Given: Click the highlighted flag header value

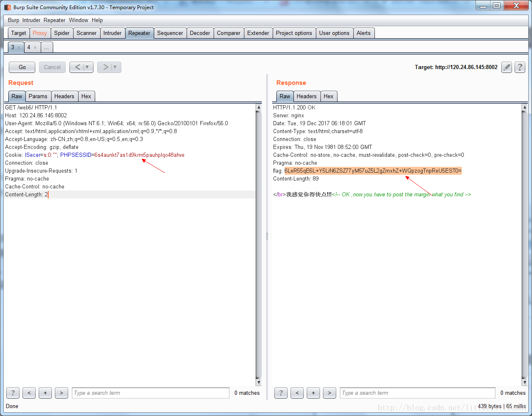Looking at the screenshot, I should click(x=373, y=171).
